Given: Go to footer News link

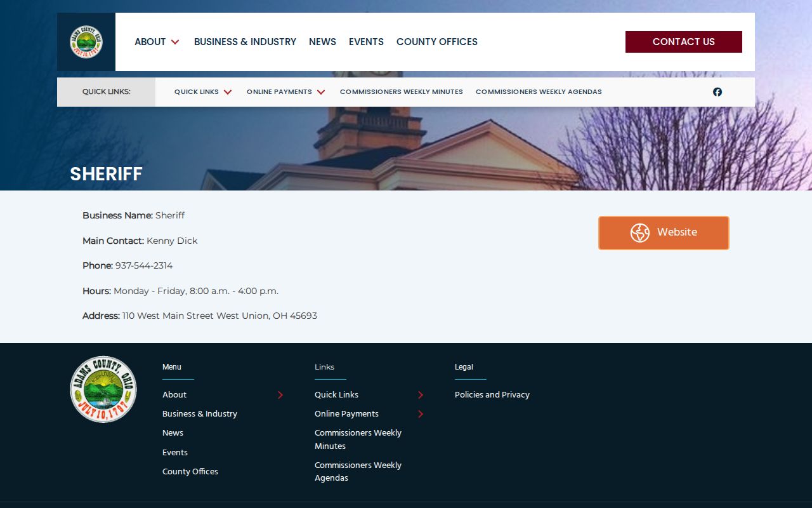Looking at the screenshot, I should (x=173, y=433).
